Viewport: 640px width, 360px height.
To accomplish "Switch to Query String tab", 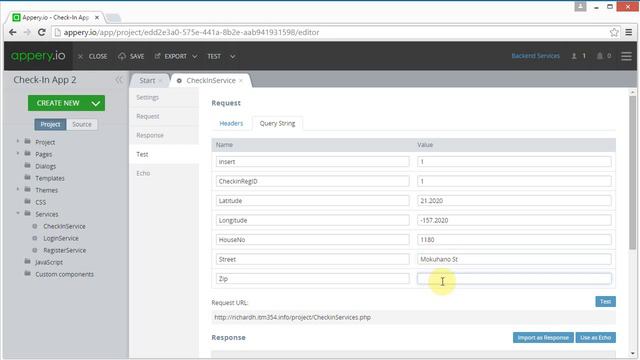I will tap(278, 123).
